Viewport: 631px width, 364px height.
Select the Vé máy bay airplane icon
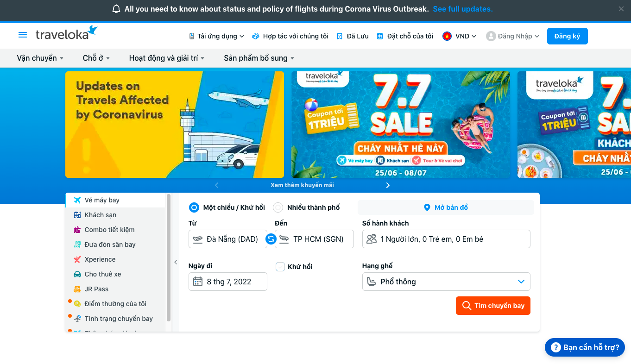(77, 200)
